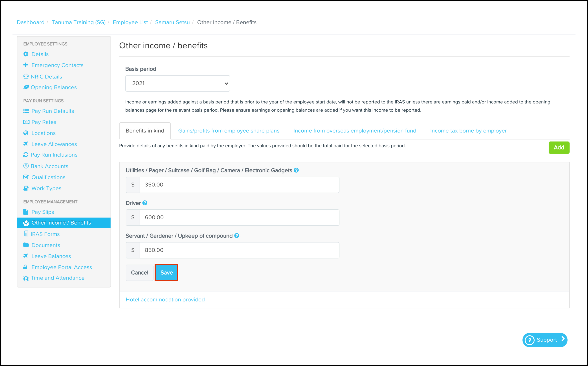Click the Pay Rates money icon
Image resolution: width=588 pixels, height=366 pixels.
point(26,122)
